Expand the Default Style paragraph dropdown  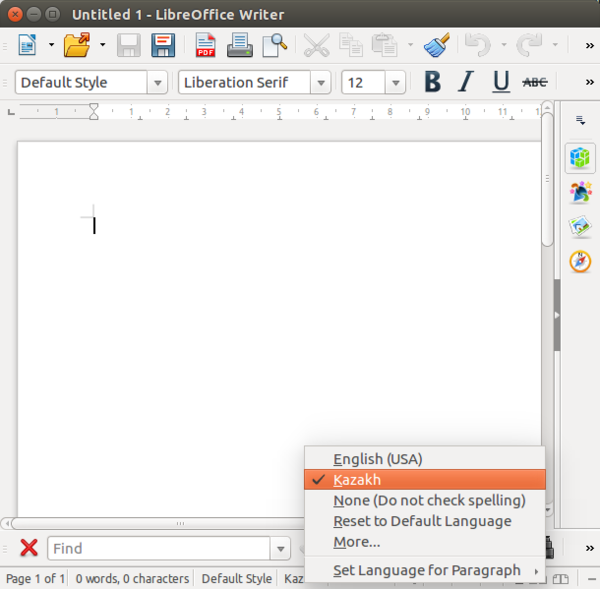tap(158, 83)
